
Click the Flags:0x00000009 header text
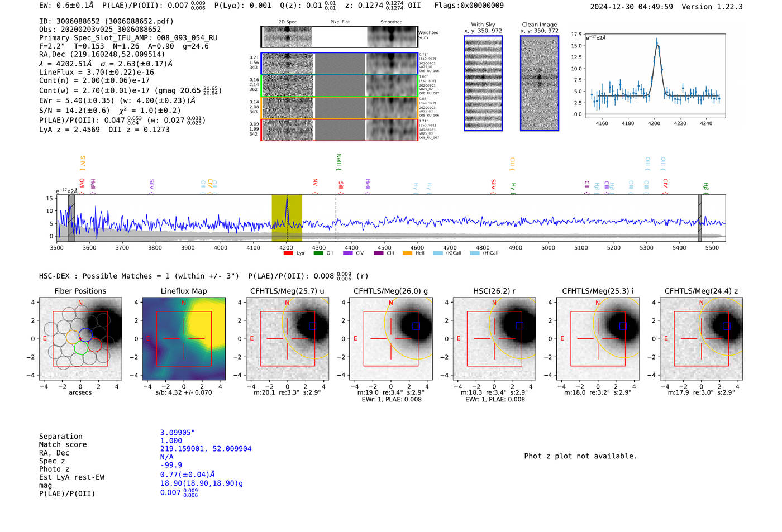click(x=469, y=6)
